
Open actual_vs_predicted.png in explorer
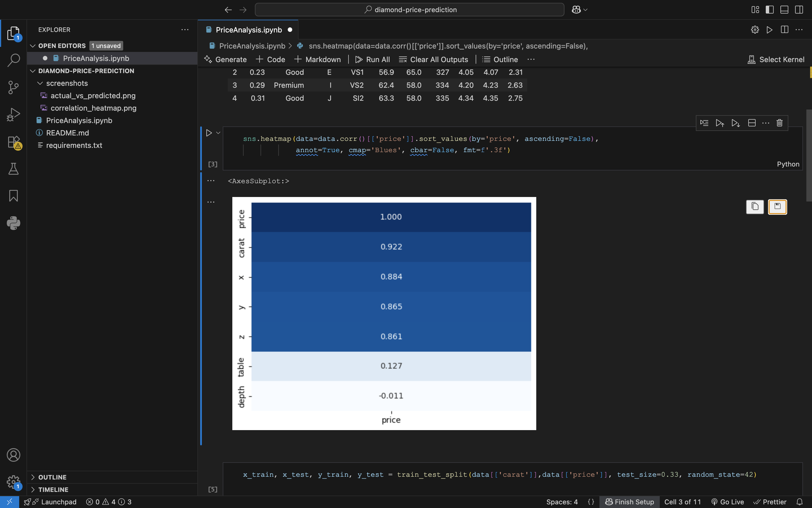tap(93, 95)
